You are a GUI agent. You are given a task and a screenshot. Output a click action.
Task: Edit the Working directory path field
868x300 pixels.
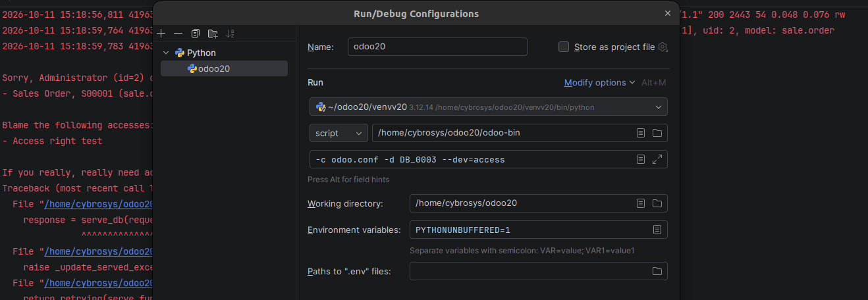pyautogui.click(x=538, y=203)
